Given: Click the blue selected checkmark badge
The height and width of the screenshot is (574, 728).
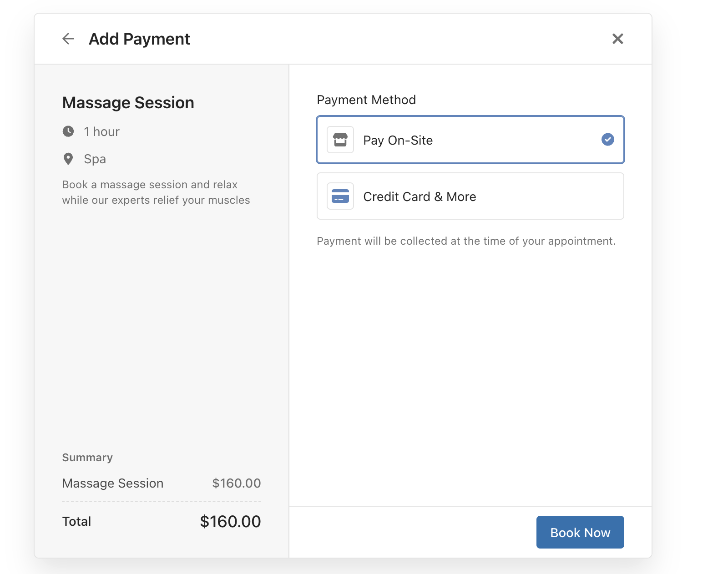Looking at the screenshot, I should pos(607,140).
